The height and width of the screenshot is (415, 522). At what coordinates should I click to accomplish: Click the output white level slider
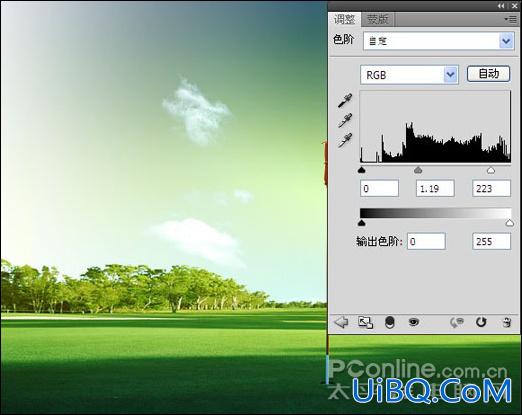509,223
